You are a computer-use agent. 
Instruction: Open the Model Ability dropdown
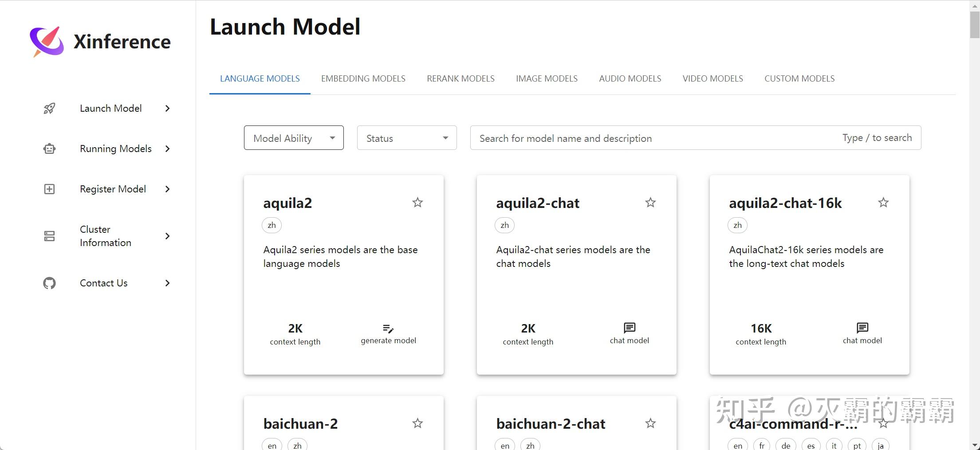(294, 138)
